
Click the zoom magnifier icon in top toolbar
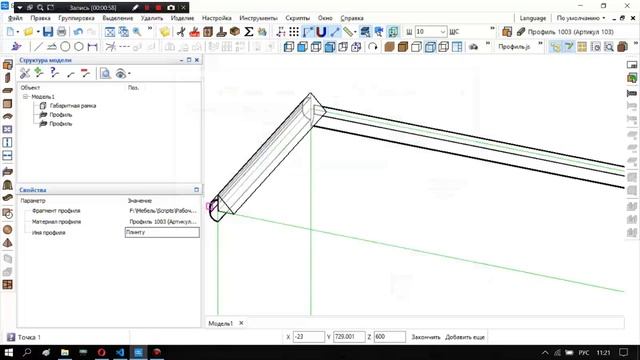click(x=137, y=32)
